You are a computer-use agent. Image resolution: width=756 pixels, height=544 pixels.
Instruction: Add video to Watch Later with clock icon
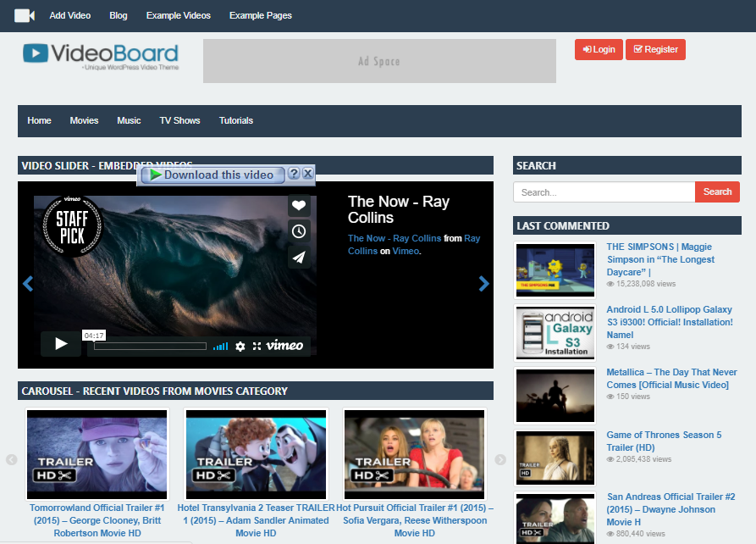point(299,230)
